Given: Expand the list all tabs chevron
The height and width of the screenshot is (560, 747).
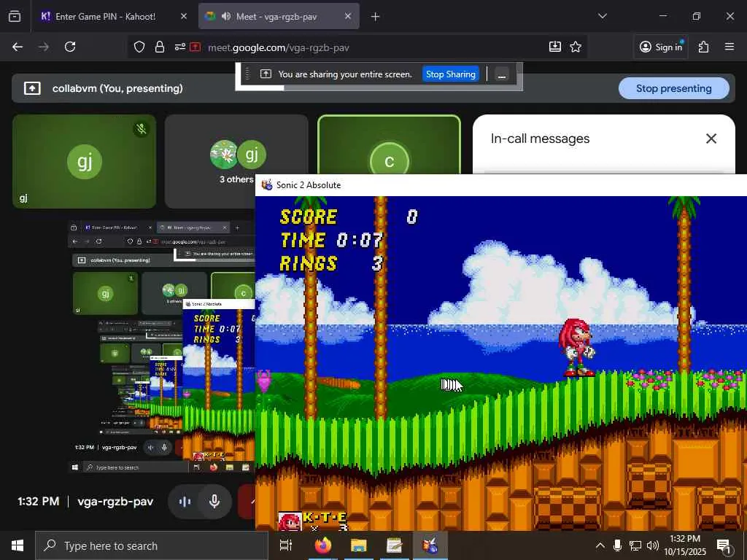Looking at the screenshot, I should tap(602, 16).
